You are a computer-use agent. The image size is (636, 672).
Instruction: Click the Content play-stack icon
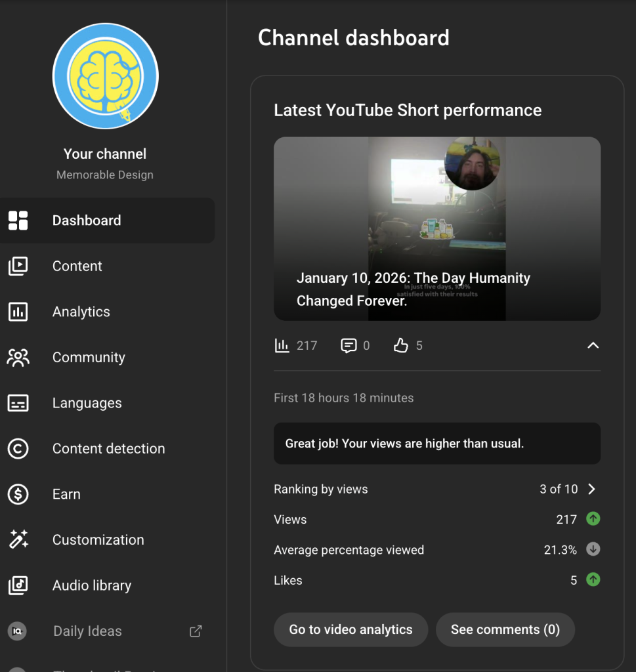click(18, 266)
